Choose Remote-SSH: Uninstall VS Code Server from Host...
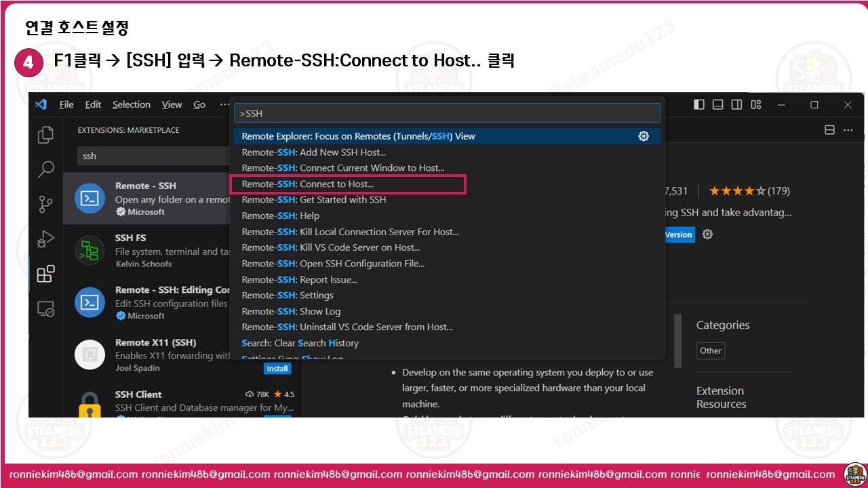This screenshot has height=488, width=868. point(448,327)
